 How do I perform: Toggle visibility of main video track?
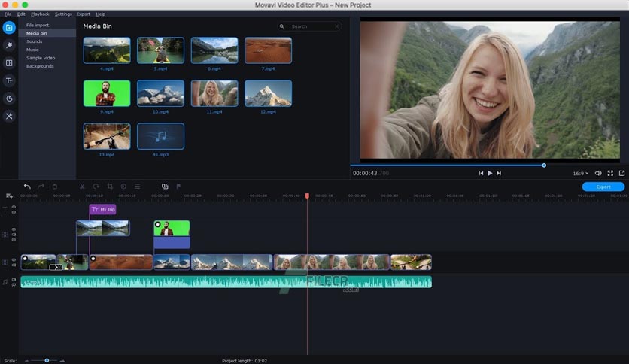coord(14,259)
